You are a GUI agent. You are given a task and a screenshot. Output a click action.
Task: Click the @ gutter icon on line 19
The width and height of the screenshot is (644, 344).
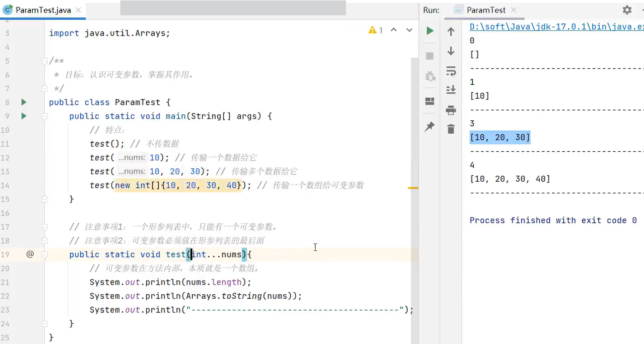tap(30, 254)
